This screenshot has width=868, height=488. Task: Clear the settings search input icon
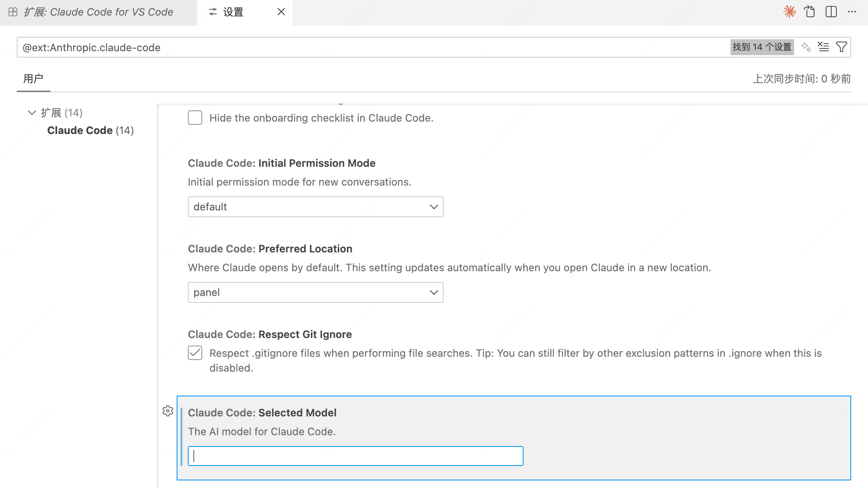[823, 47]
